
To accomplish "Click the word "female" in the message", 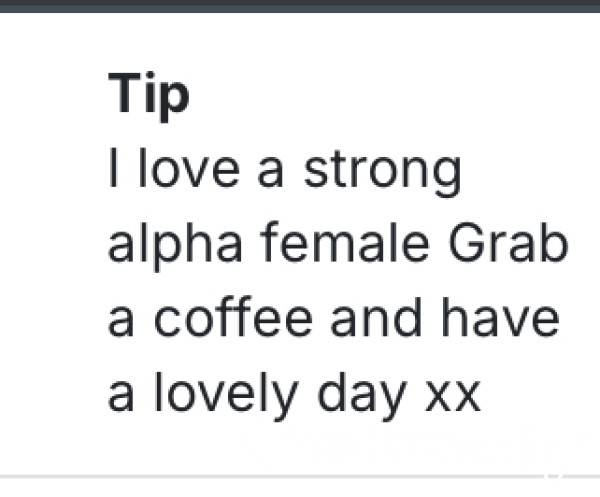I will click(x=345, y=242).
